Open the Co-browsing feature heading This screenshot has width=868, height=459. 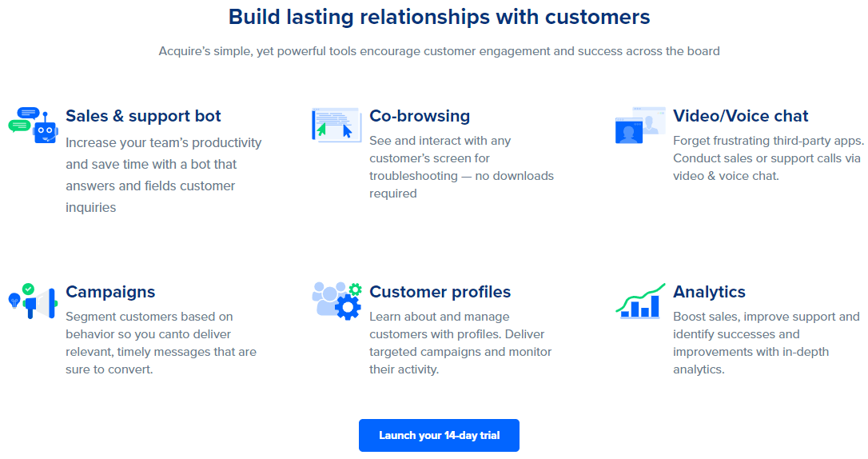coord(420,116)
